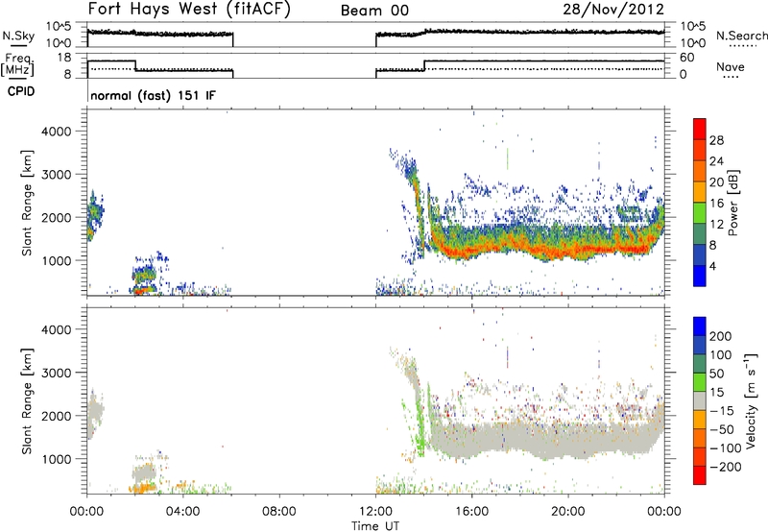This screenshot has height=532, width=768.
Task: Click the 'Slant Range [km]' label of velocity panel
Action: pos(27,401)
